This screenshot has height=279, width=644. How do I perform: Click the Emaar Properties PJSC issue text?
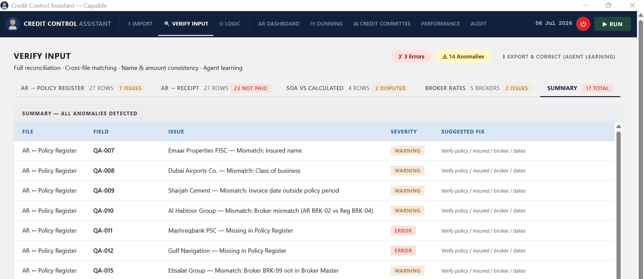[x=235, y=151]
